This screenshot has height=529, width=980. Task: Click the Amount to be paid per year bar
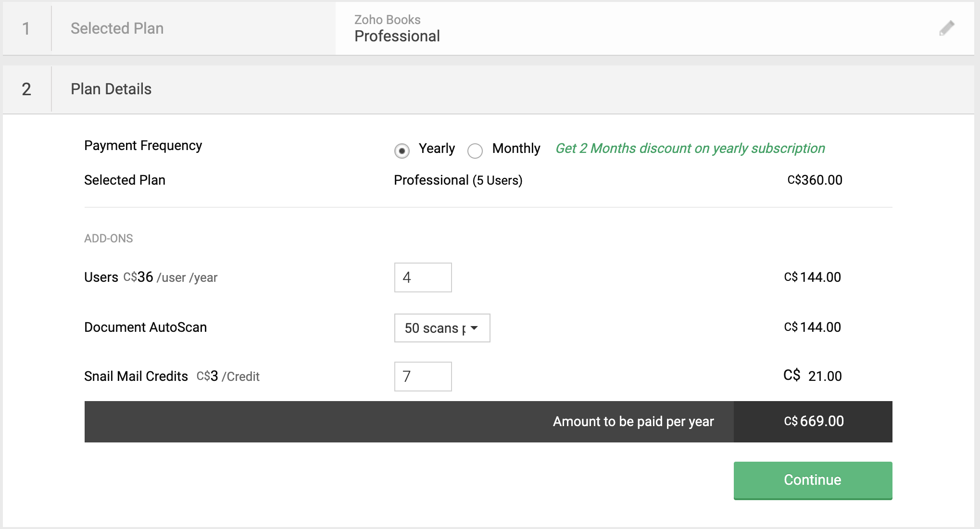tap(633, 421)
